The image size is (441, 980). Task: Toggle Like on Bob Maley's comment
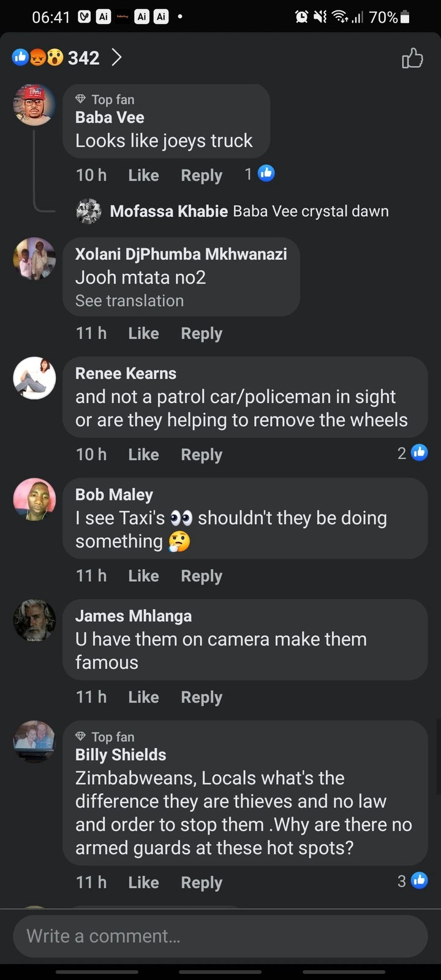[143, 576]
